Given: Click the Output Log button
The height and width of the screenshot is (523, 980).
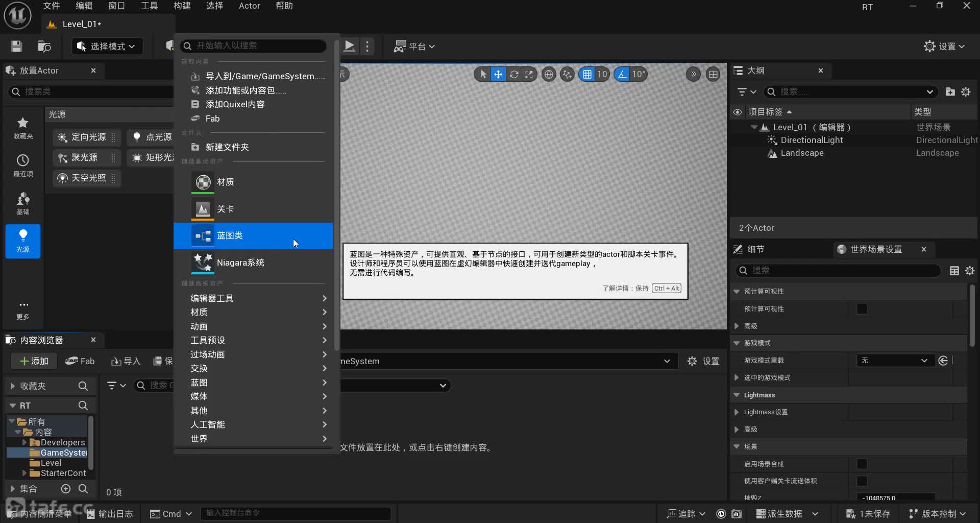Looking at the screenshot, I should (110, 514).
